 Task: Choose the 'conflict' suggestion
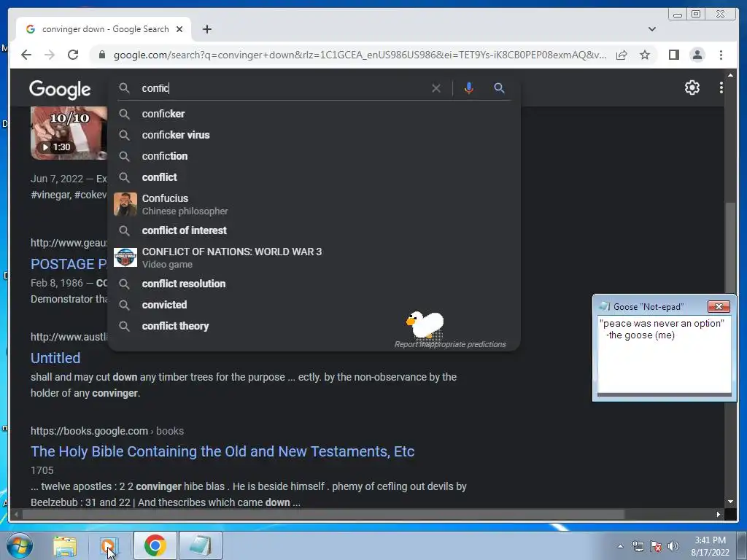(314, 177)
